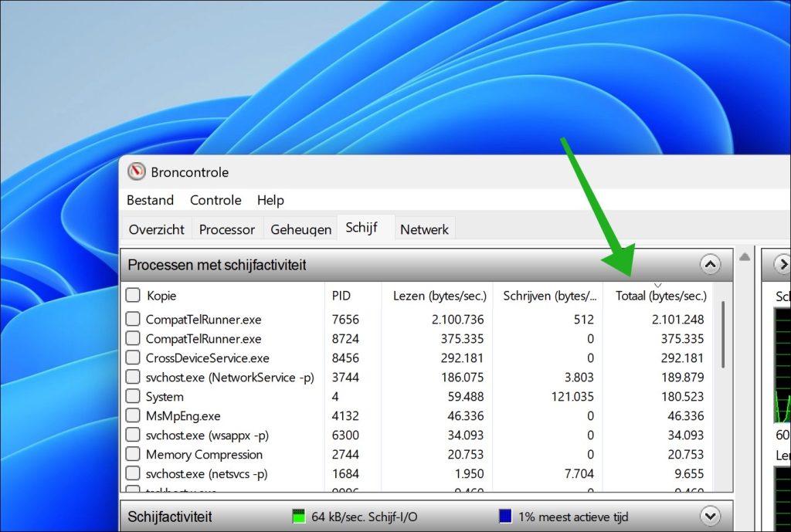Sort by Lezen (bytes/sec.) column header
The height and width of the screenshot is (532, 791).
[440, 296]
